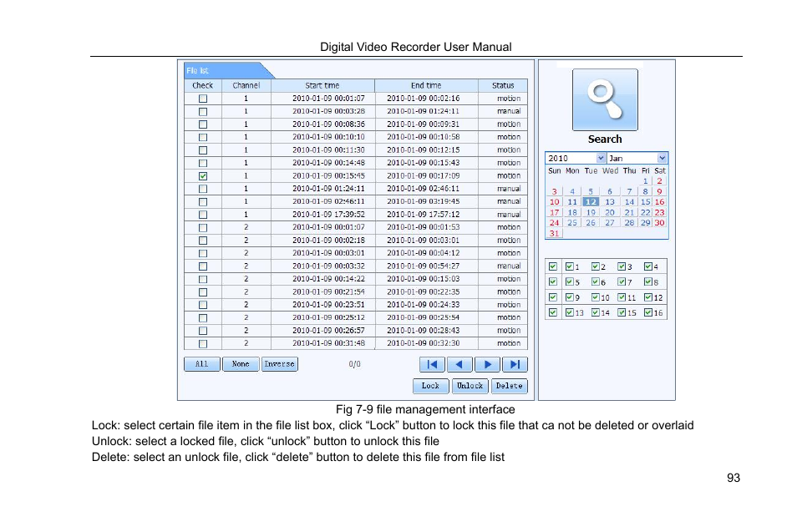Select January 1 in the calendar
This screenshot has width=797, height=532.
(645, 181)
